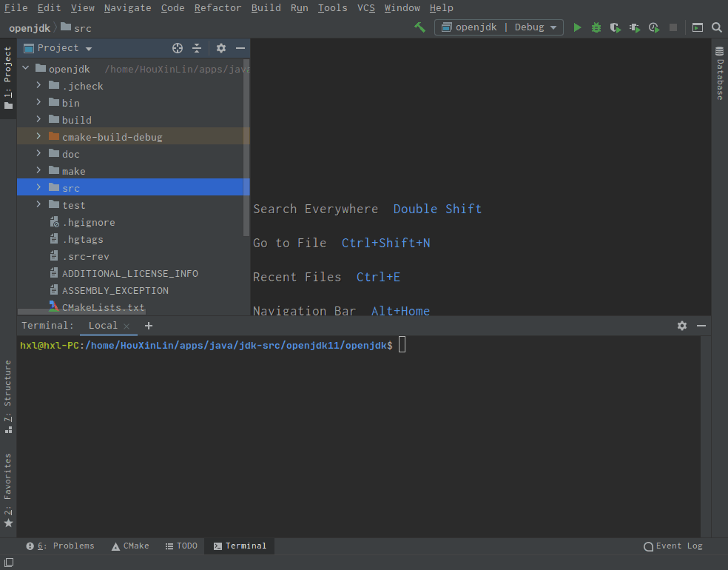Viewport: 728px width, 570px height.
Task: Open the Run Anything window icon
Action: (x=698, y=27)
